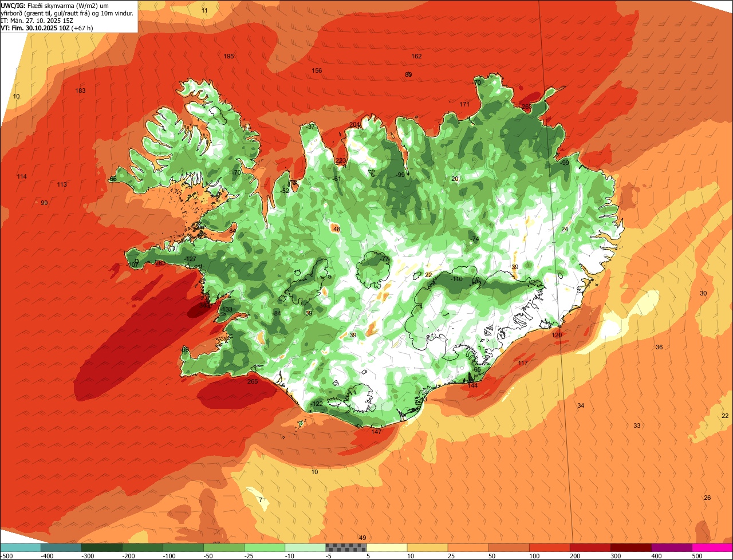
Task: Select the flux value 147 off the south coast
Action: [x=376, y=432]
